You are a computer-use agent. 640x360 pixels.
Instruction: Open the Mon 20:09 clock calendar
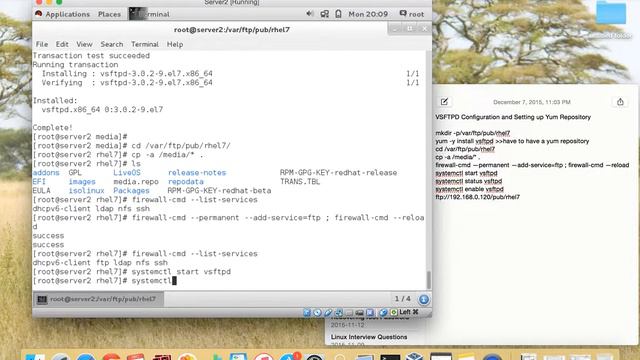[368, 14]
